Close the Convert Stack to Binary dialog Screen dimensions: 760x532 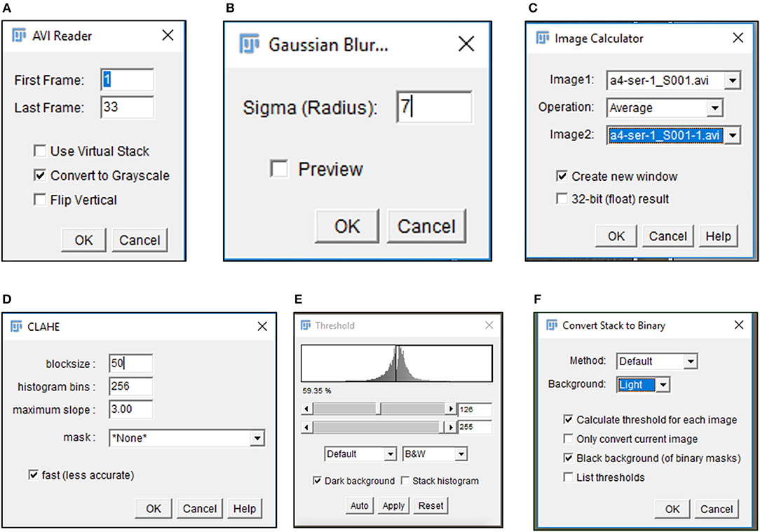[x=739, y=325]
